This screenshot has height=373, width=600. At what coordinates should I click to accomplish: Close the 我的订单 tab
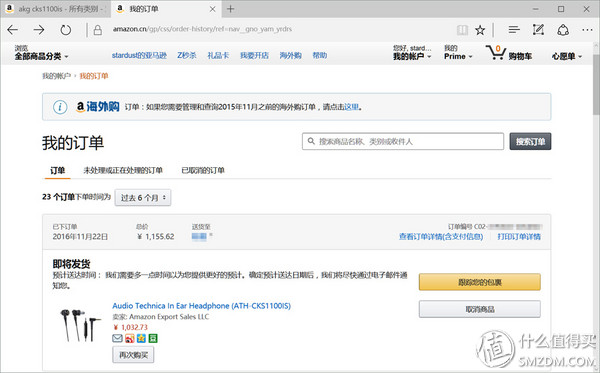pyautogui.click(x=212, y=9)
